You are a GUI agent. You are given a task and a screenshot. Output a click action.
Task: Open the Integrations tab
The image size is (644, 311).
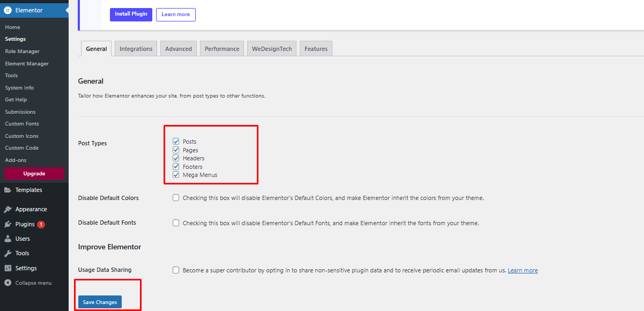click(136, 49)
